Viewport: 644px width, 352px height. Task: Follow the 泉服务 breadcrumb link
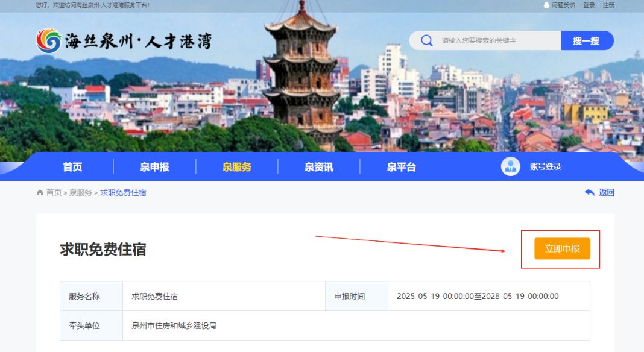pos(80,192)
